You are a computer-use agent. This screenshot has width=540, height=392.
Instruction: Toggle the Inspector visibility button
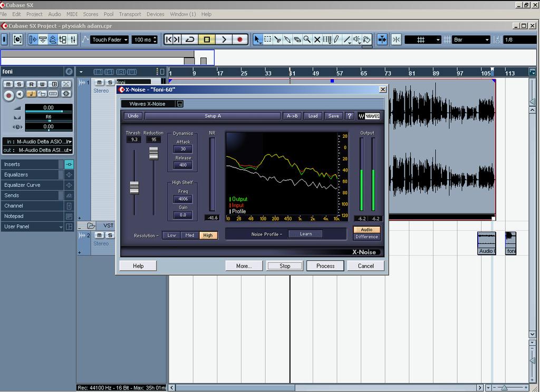pos(33,40)
